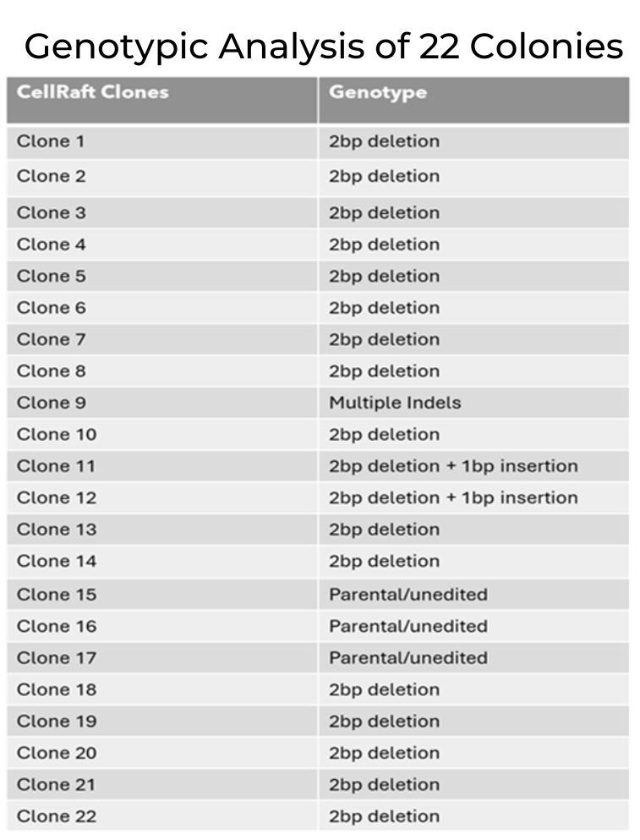Image resolution: width=640 pixels, height=840 pixels.
Task: Click Clone 17's Parental/unedited cell
Action: tap(473, 657)
